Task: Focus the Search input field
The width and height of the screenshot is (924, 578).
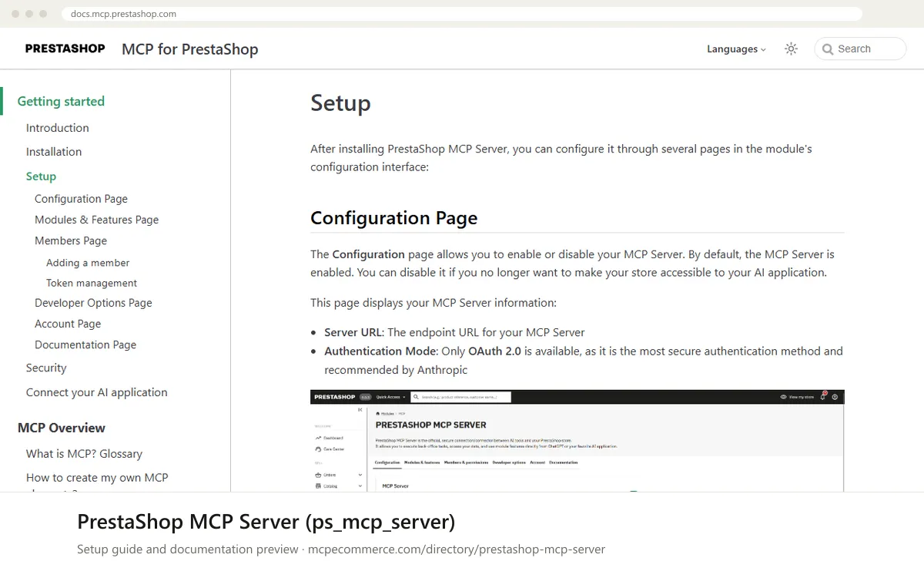Action: point(860,49)
